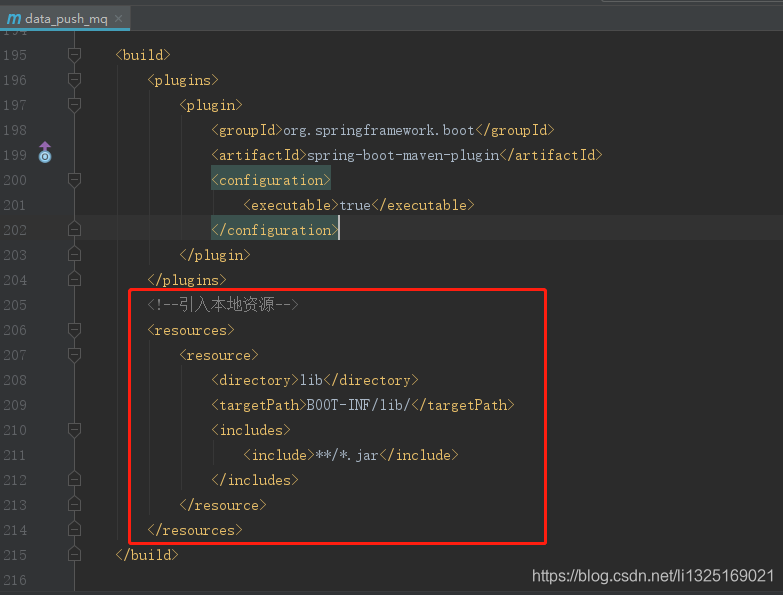This screenshot has height=595, width=783.
Task: Click the fold end marker at line 212
Action: click(74, 479)
